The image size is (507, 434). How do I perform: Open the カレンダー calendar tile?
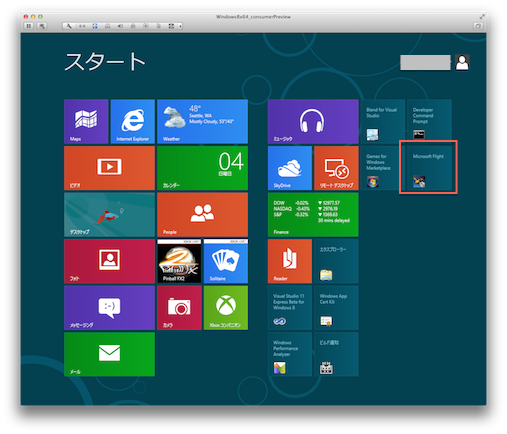[x=202, y=168]
